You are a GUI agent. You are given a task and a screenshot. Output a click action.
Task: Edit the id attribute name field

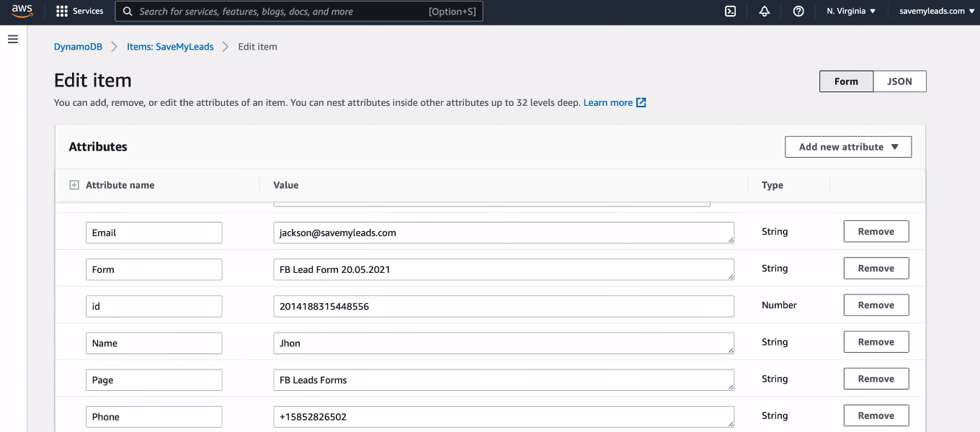pyautogui.click(x=154, y=306)
